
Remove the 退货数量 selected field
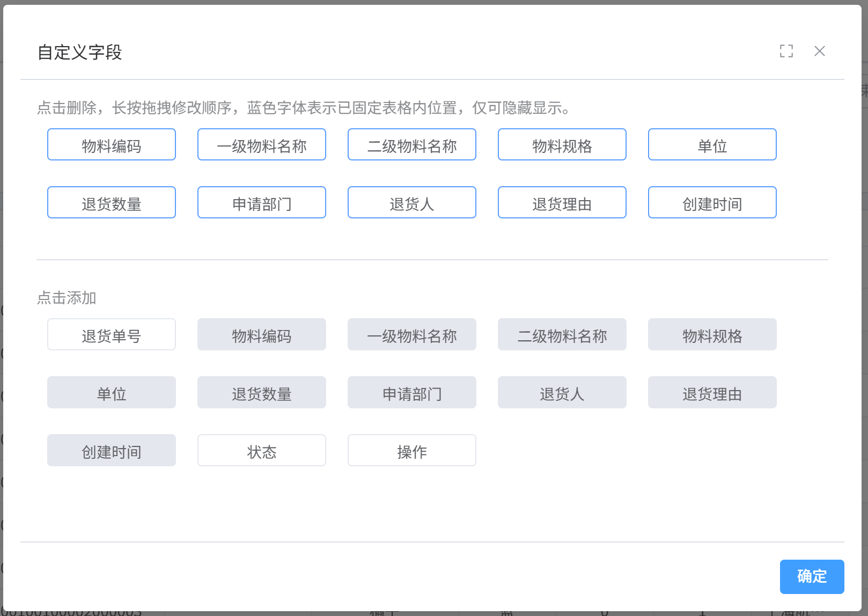tap(111, 202)
